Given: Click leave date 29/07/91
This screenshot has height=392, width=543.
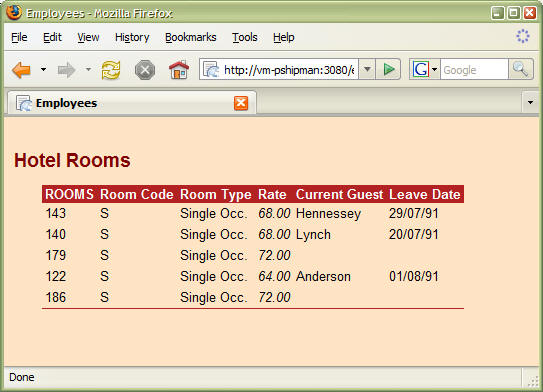Looking at the screenshot, I should 414,213.
